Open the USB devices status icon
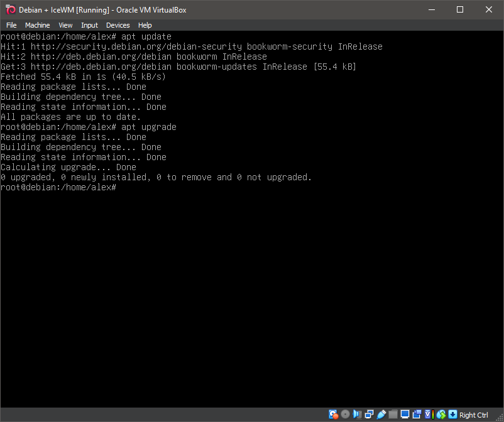The image size is (504, 422). pyautogui.click(x=381, y=414)
